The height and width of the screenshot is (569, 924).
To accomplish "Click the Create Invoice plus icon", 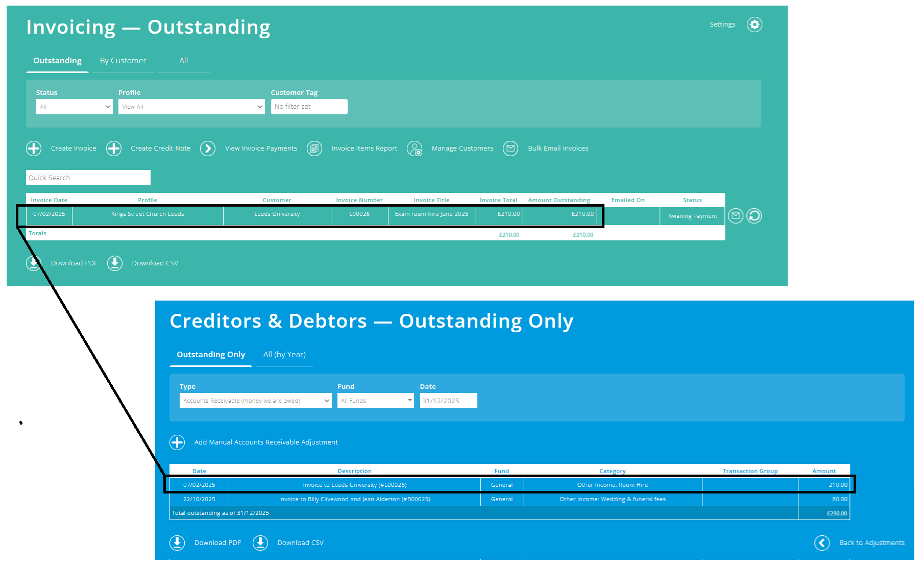I will pos(33,148).
